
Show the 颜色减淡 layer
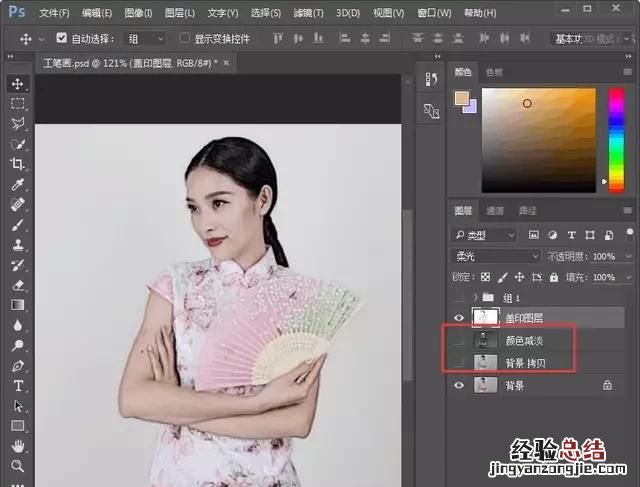460,340
